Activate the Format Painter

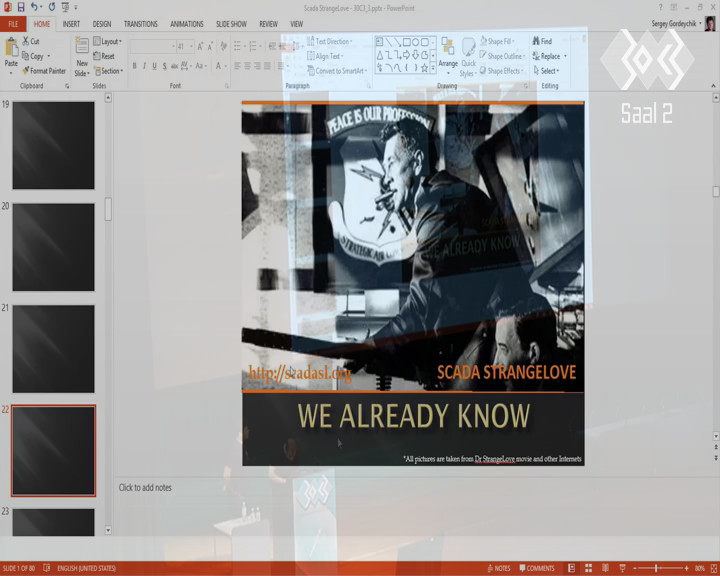[44, 71]
